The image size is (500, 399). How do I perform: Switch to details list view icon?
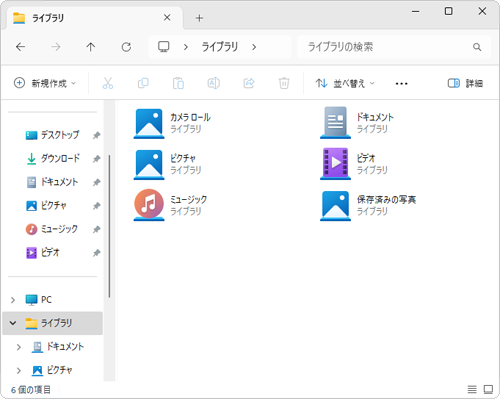coord(472,389)
